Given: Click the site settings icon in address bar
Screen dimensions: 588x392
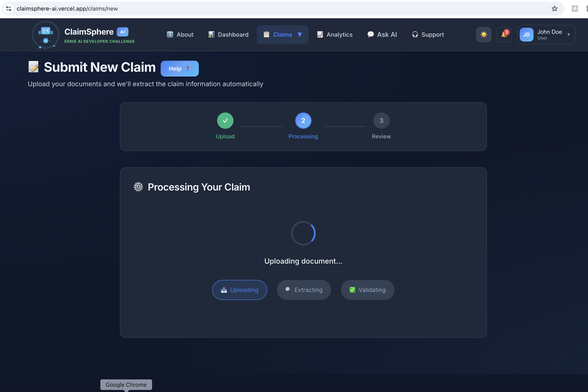Looking at the screenshot, I should point(9,9).
